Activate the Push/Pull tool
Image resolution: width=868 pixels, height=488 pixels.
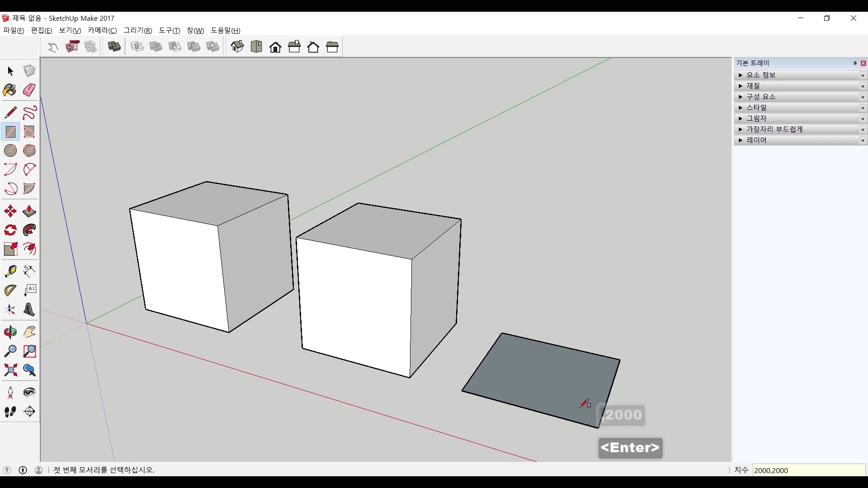point(29,211)
